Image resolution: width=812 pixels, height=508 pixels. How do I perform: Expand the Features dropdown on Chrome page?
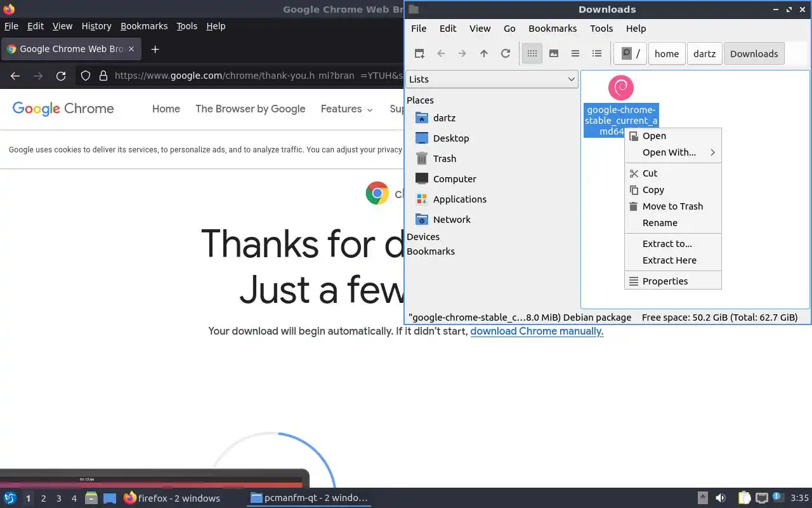click(346, 109)
